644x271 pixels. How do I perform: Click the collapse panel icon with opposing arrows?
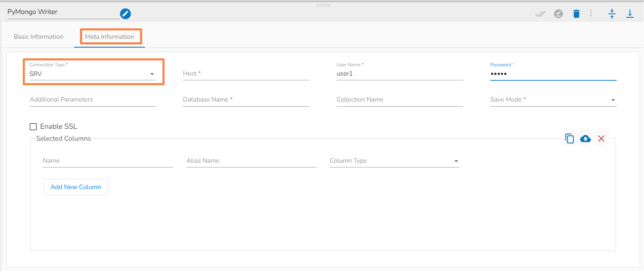tap(612, 14)
